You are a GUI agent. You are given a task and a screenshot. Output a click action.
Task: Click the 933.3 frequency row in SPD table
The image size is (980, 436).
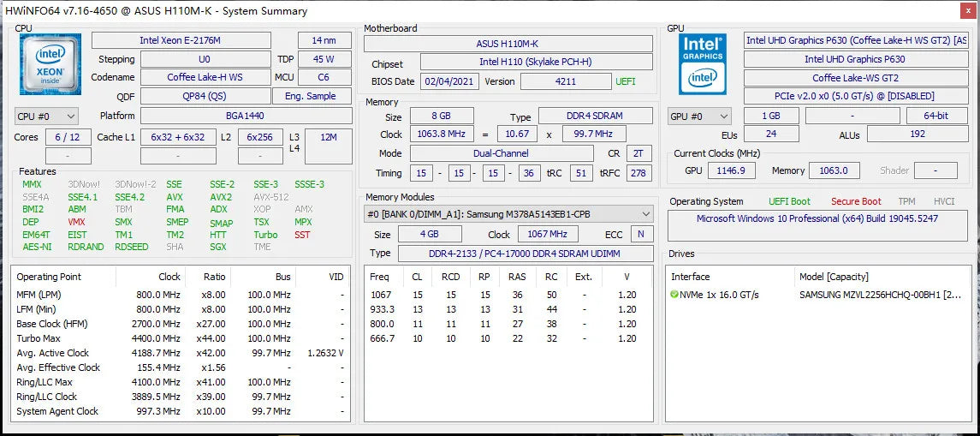(x=508, y=309)
